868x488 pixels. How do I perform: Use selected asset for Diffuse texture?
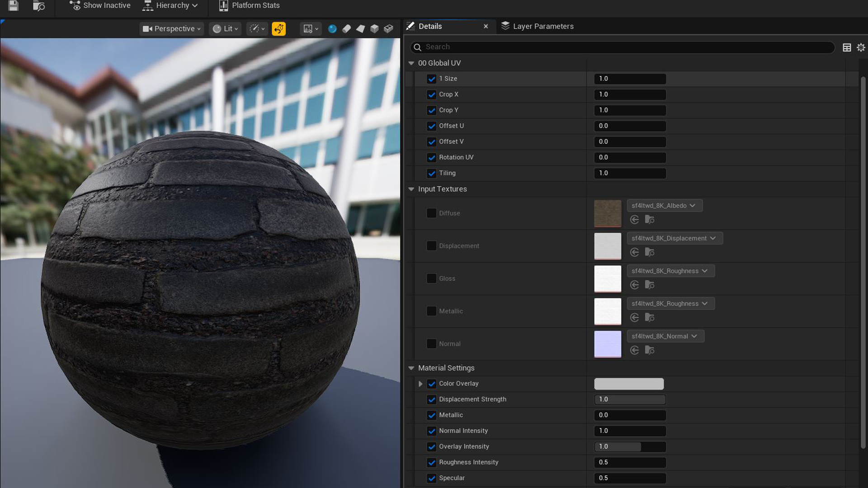pyautogui.click(x=635, y=220)
